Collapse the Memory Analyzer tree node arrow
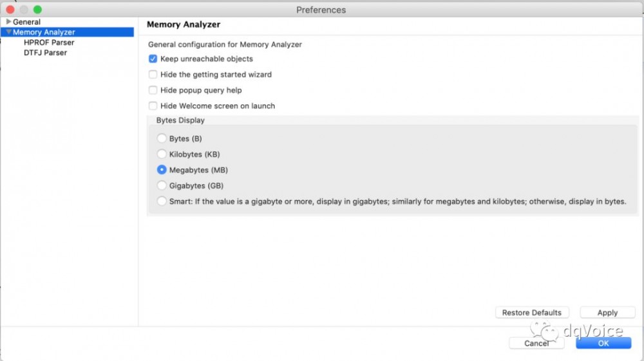 8,32
